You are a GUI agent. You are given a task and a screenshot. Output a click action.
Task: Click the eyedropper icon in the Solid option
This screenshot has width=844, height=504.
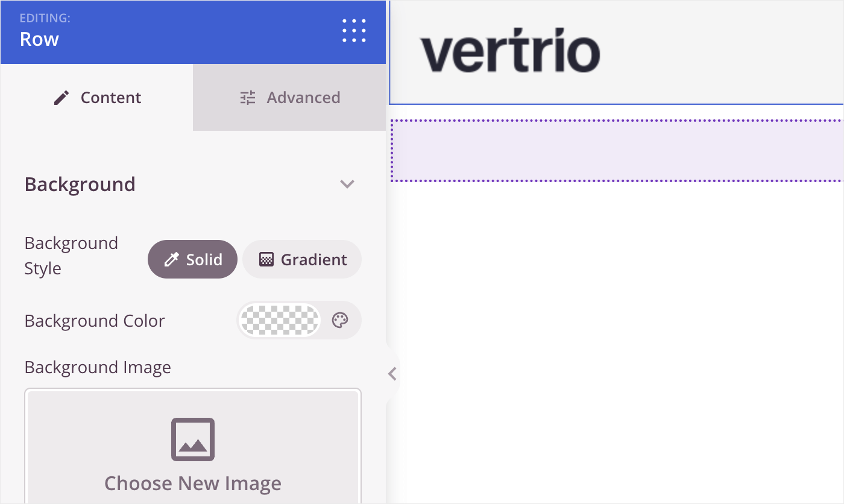pos(172,260)
